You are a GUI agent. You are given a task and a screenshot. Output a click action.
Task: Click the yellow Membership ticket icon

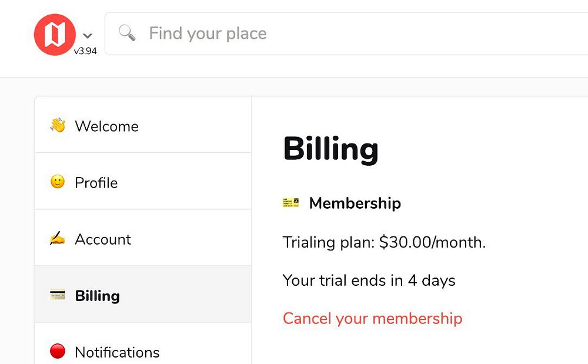pos(291,203)
